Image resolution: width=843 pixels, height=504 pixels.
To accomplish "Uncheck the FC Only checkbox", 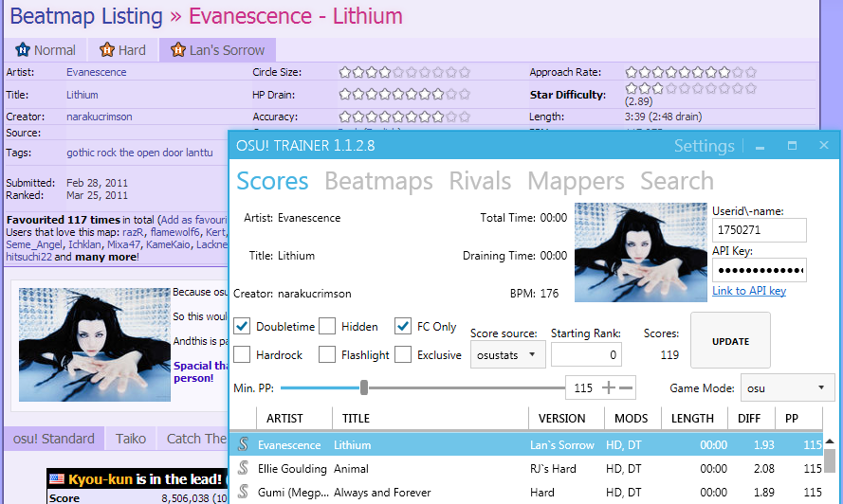I will tap(403, 326).
